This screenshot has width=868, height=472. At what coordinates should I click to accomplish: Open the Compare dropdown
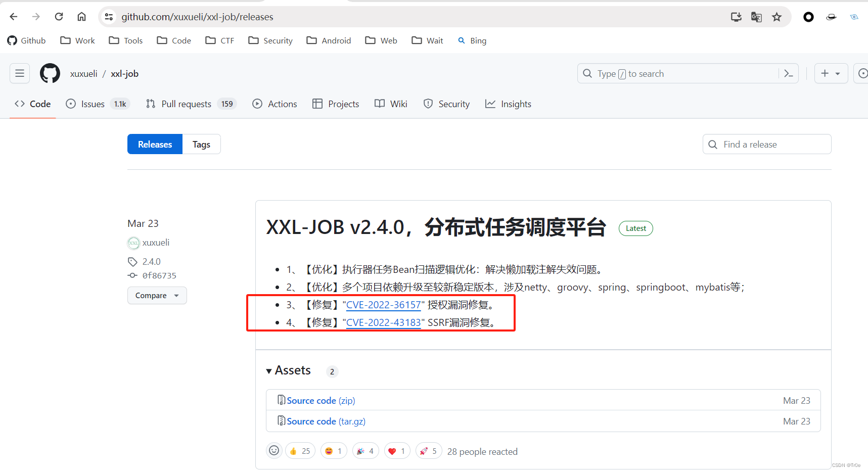coord(157,295)
